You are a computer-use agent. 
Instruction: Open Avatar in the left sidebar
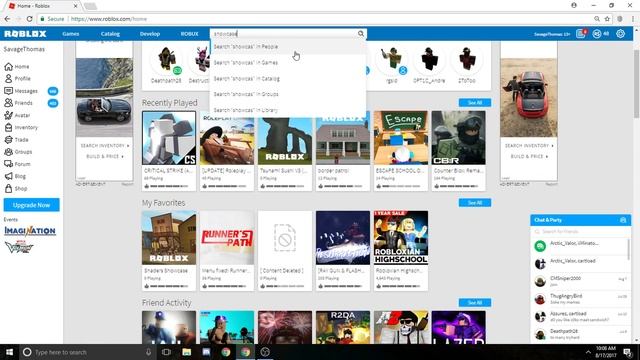pyautogui.click(x=17, y=115)
